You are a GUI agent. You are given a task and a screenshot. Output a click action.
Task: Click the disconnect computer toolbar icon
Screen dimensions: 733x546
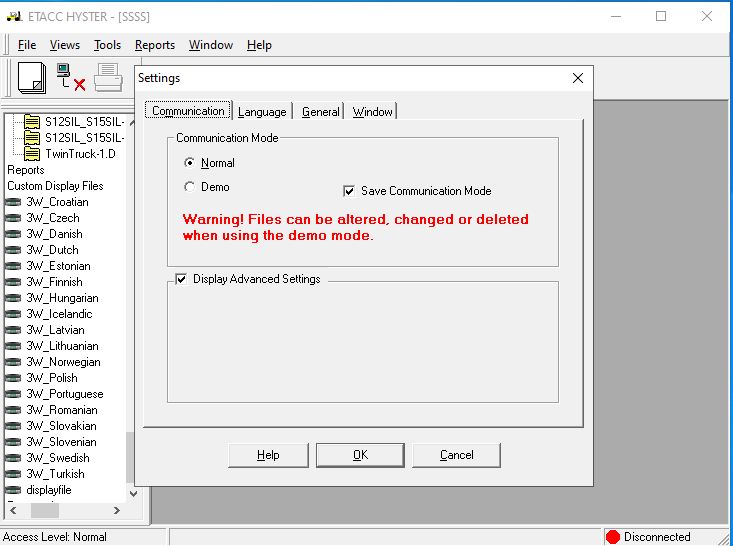[x=71, y=77]
